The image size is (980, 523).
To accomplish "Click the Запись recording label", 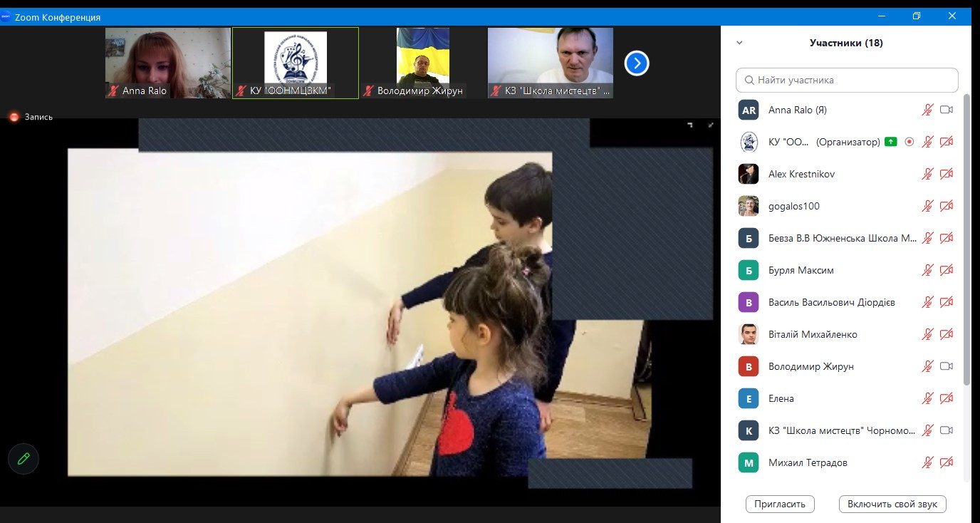I will [38, 117].
